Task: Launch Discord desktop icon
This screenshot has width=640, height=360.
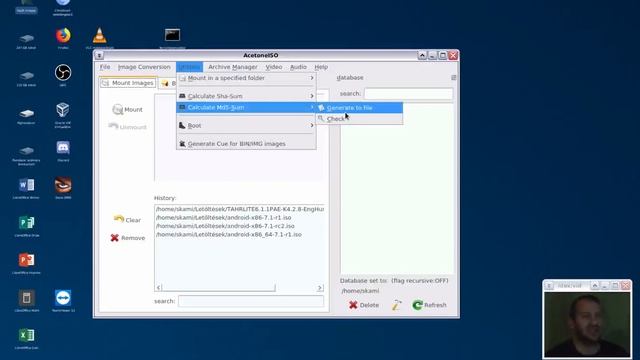Action: [63, 147]
